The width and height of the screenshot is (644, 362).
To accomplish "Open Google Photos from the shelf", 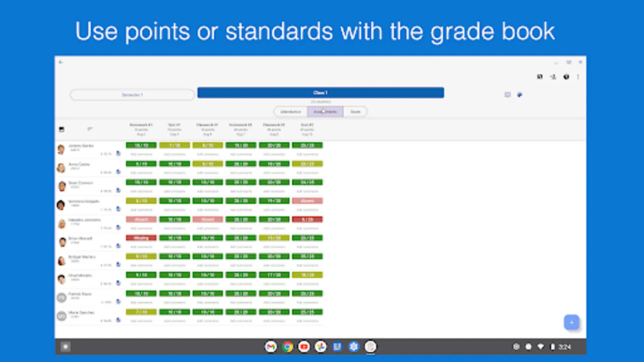I will [x=320, y=347].
